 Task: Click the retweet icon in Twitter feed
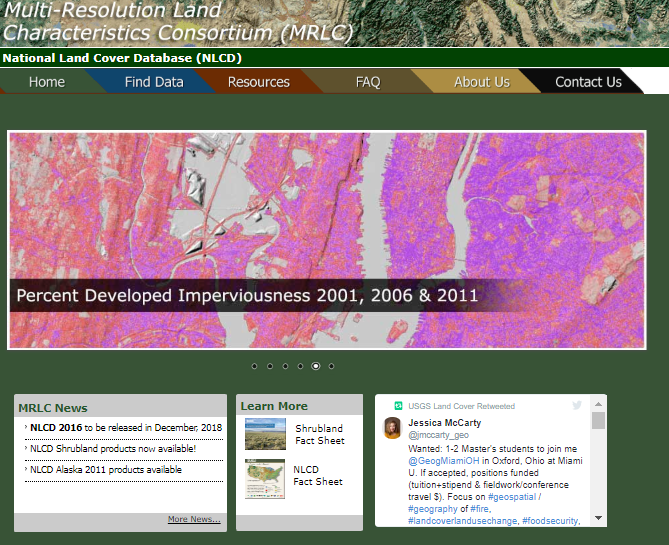pyautogui.click(x=398, y=406)
